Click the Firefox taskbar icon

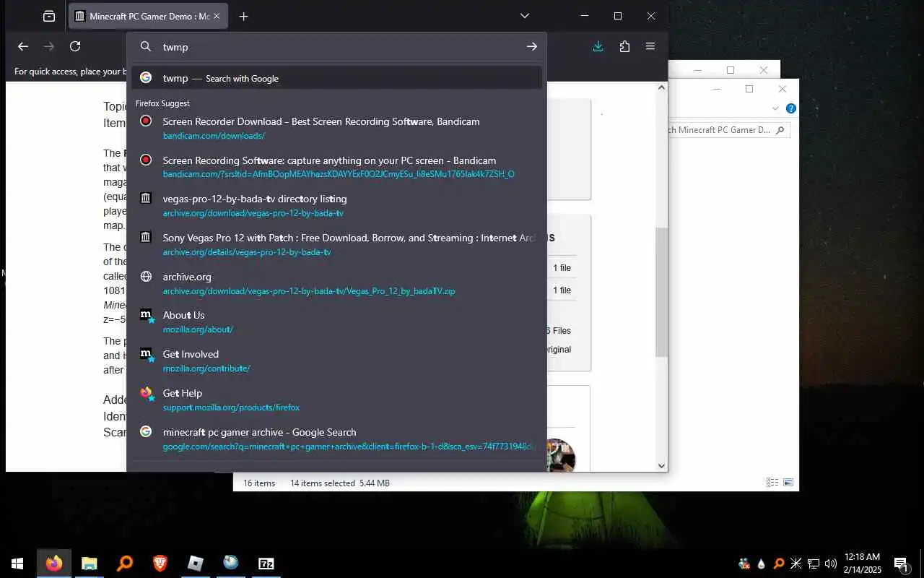tap(54, 564)
